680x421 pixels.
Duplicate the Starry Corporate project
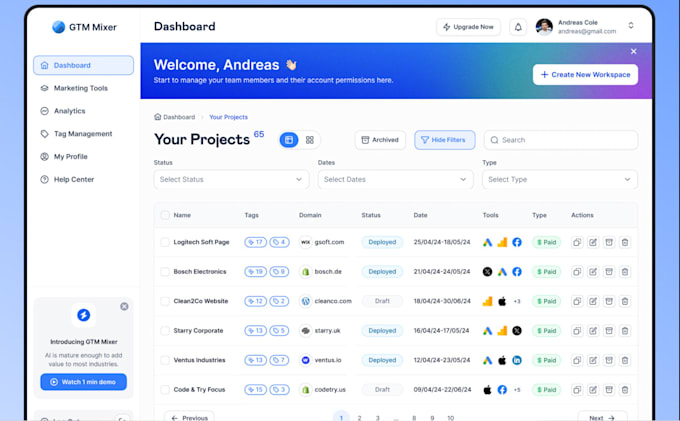[577, 330]
